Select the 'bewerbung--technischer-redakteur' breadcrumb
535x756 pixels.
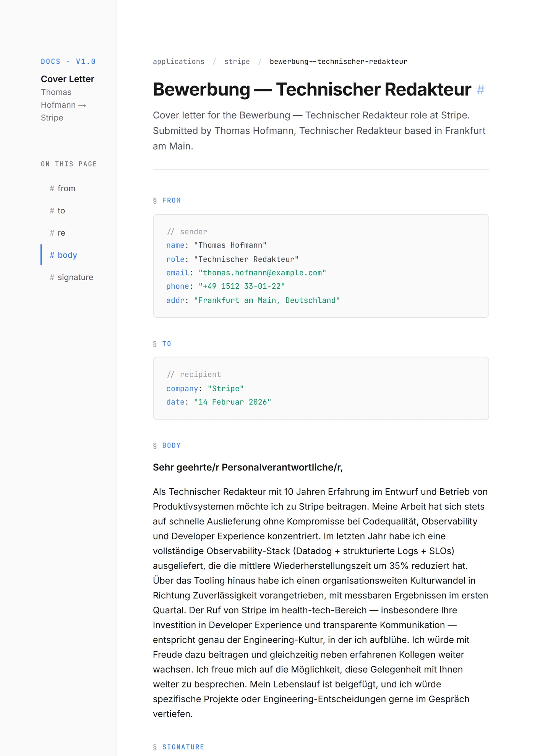[x=339, y=61]
